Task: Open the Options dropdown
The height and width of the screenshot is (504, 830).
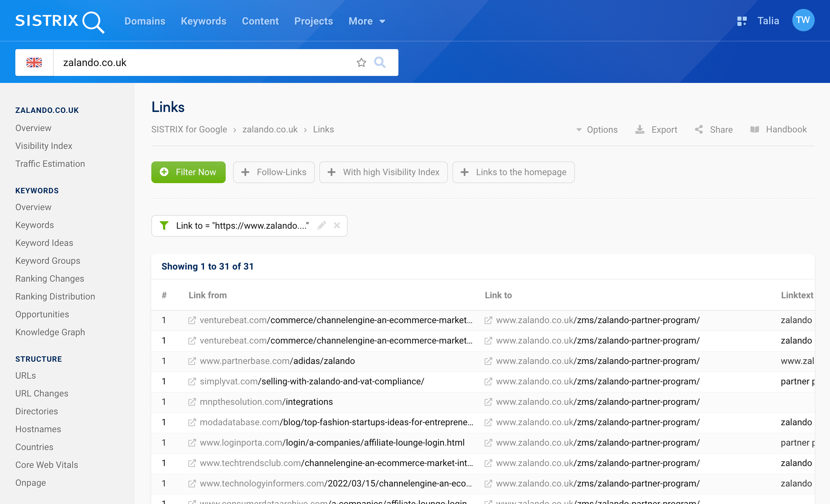Action: [597, 130]
